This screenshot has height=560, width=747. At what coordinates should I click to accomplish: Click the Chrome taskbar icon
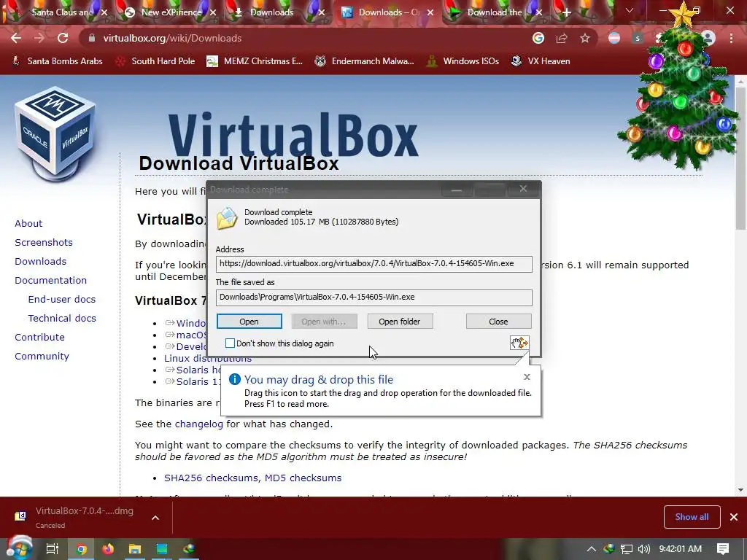pyautogui.click(x=82, y=549)
